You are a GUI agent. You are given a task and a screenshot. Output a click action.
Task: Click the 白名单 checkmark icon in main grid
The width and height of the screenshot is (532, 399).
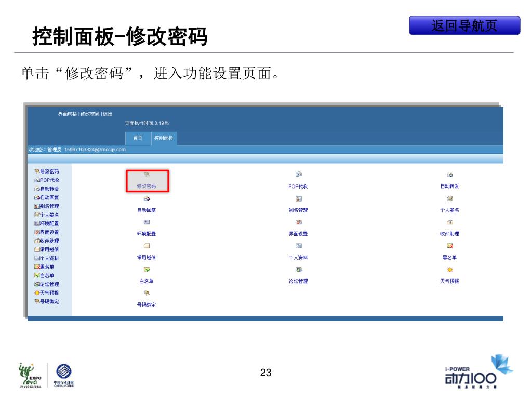[x=147, y=270]
